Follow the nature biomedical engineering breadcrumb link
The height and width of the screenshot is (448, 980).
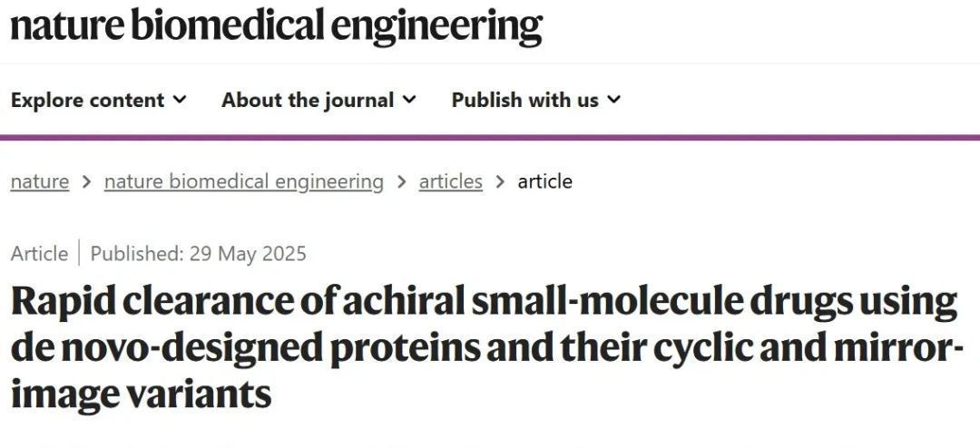click(x=244, y=181)
